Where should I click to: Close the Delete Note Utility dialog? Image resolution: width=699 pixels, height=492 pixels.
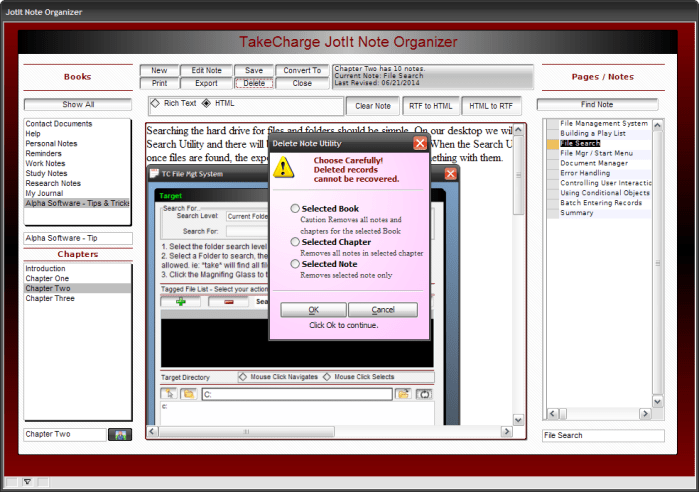point(419,144)
